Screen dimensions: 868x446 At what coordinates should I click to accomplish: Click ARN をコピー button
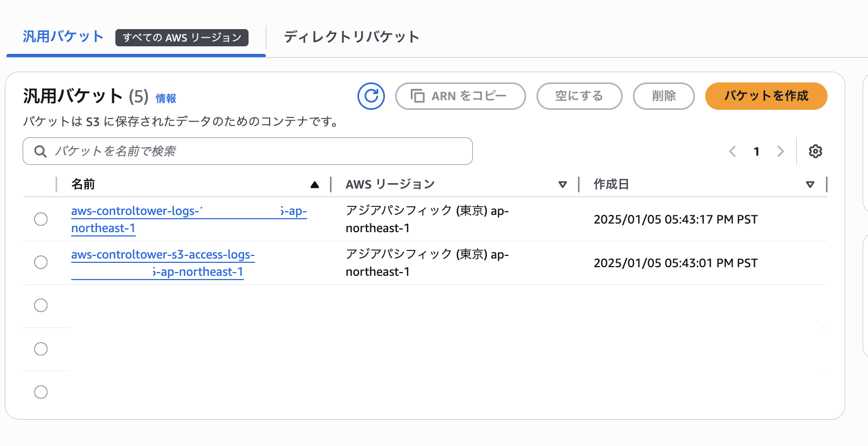[x=460, y=96]
